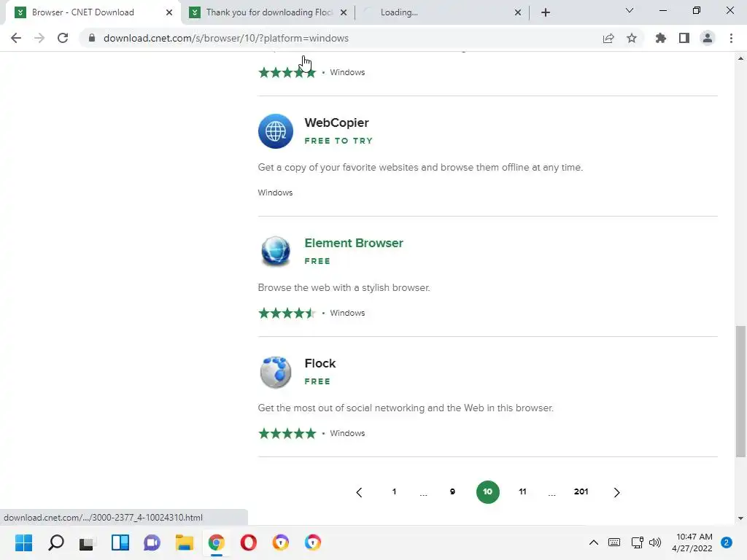This screenshot has height=560, width=747.
Task: Open the Flock listing title
Action: point(320,363)
